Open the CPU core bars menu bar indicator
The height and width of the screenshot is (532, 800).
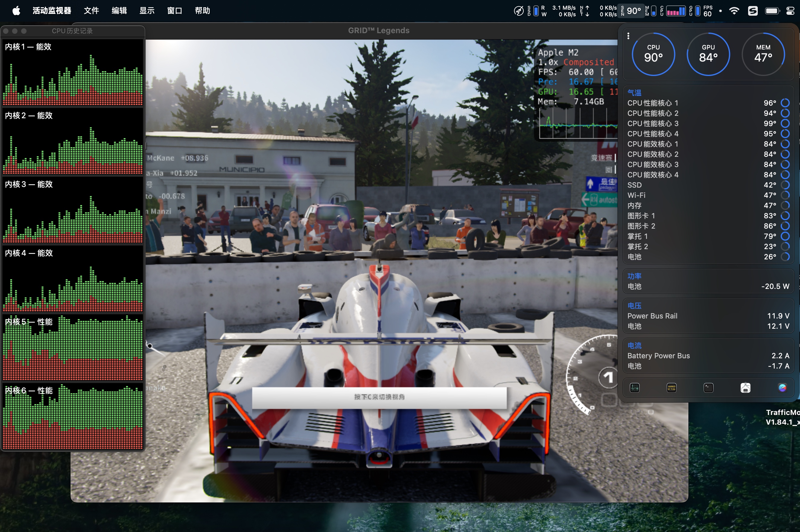673,11
